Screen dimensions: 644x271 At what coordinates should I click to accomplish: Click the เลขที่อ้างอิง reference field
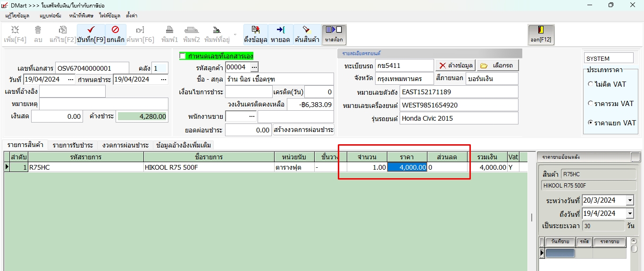(72, 91)
